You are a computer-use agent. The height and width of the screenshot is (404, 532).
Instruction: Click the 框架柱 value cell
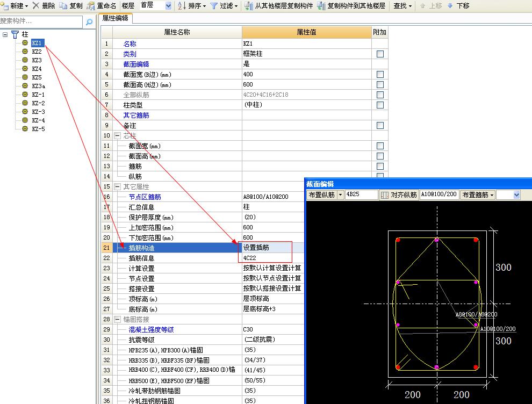click(306, 54)
